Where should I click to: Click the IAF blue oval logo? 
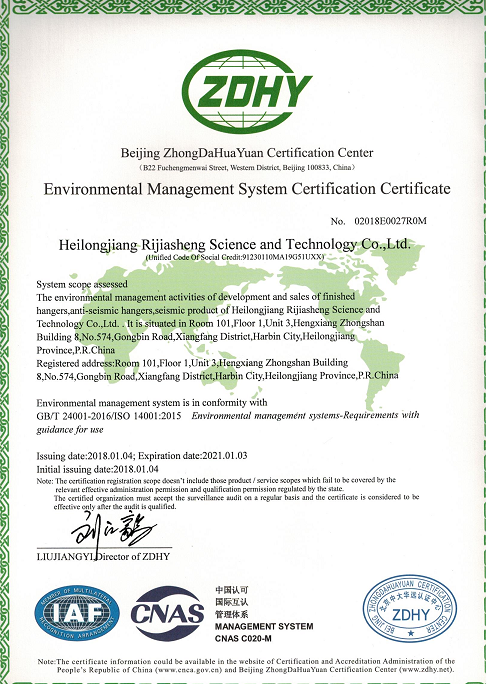(x=77, y=614)
